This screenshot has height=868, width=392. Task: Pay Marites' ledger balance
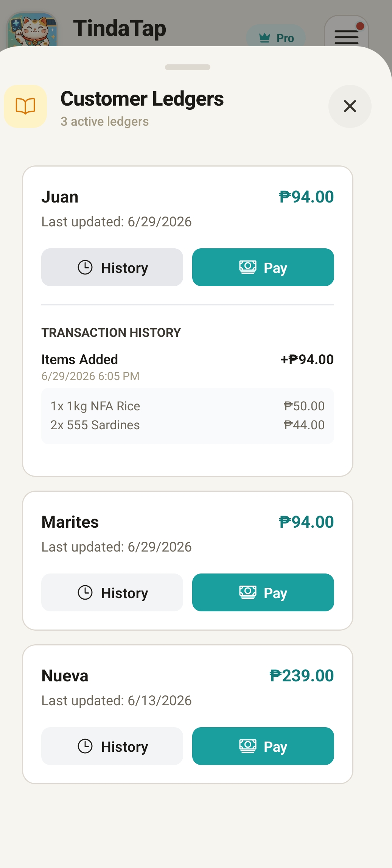point(263,592)
